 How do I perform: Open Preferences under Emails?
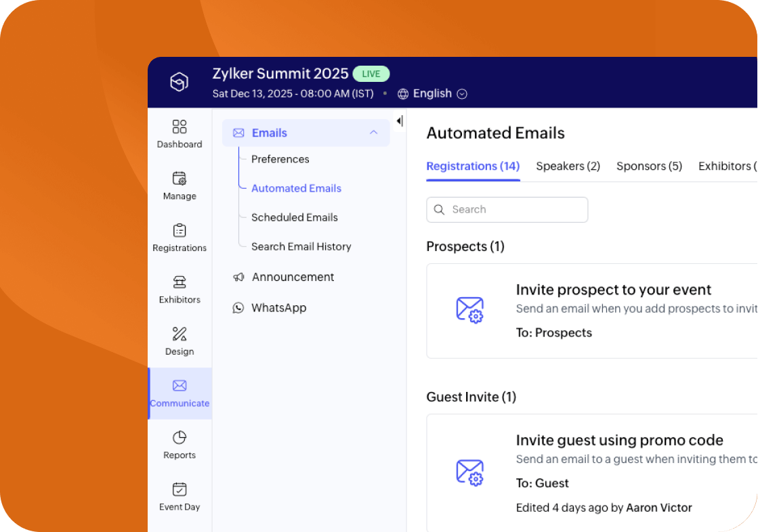point(280,159)
